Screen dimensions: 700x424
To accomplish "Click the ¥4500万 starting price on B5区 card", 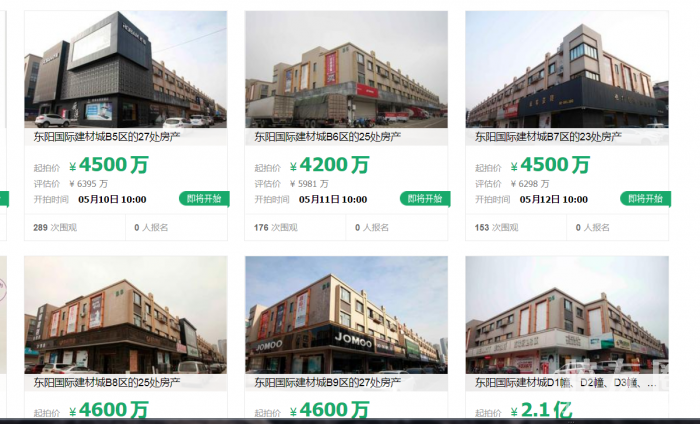I will point(108,165).
